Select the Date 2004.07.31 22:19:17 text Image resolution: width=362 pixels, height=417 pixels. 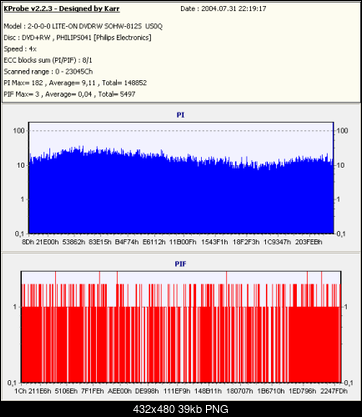coord(223,9)
